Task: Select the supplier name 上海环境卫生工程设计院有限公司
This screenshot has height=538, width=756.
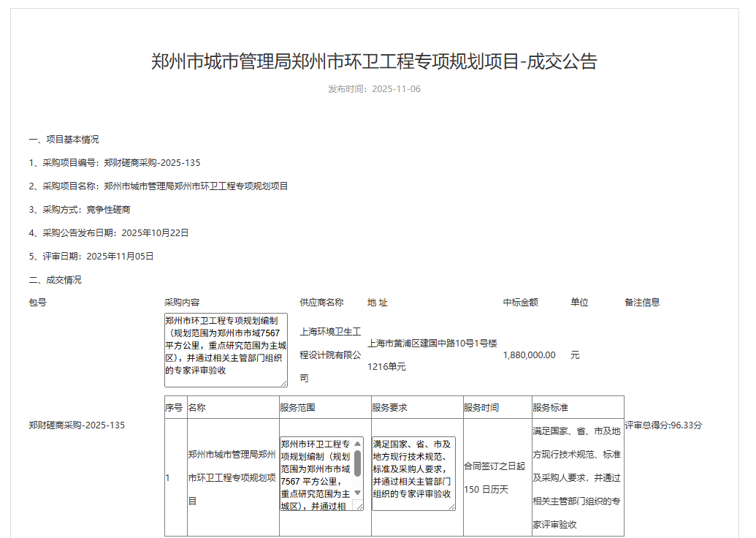Action: [x=331, y=355]
